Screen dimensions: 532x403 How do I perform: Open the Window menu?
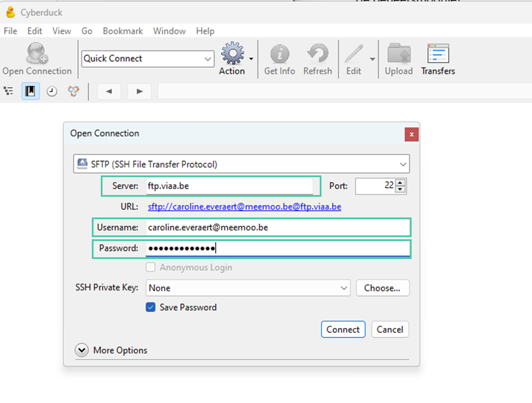click(x=169, y=31)
